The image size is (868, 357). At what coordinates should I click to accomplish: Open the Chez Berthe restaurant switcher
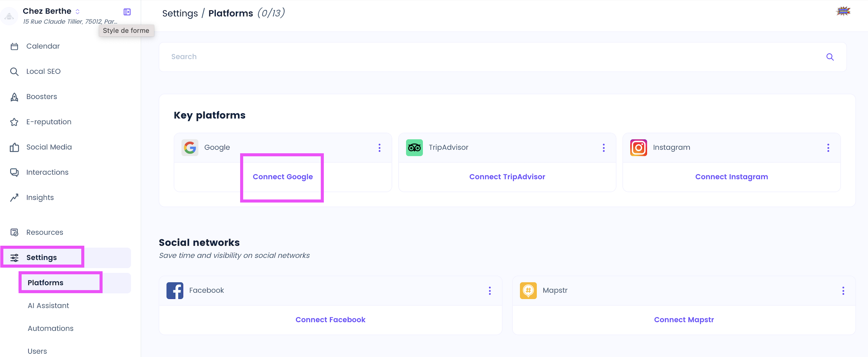tap(78, 12)
